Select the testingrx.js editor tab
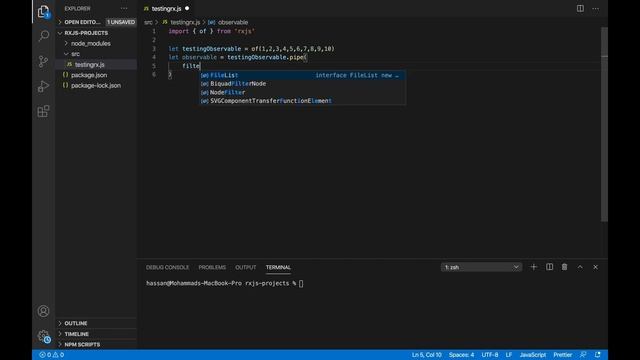The height and width of the screenshot is (360, 640). tap(166, 8)
